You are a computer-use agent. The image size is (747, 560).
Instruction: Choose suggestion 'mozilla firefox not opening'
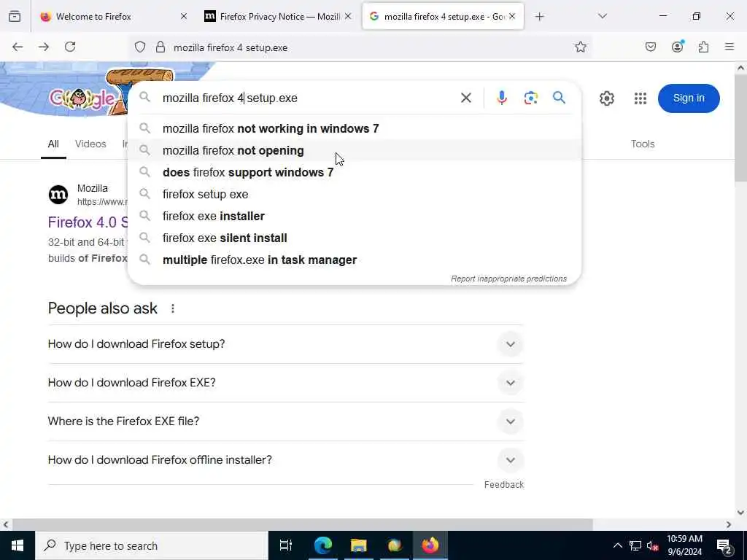355,150
